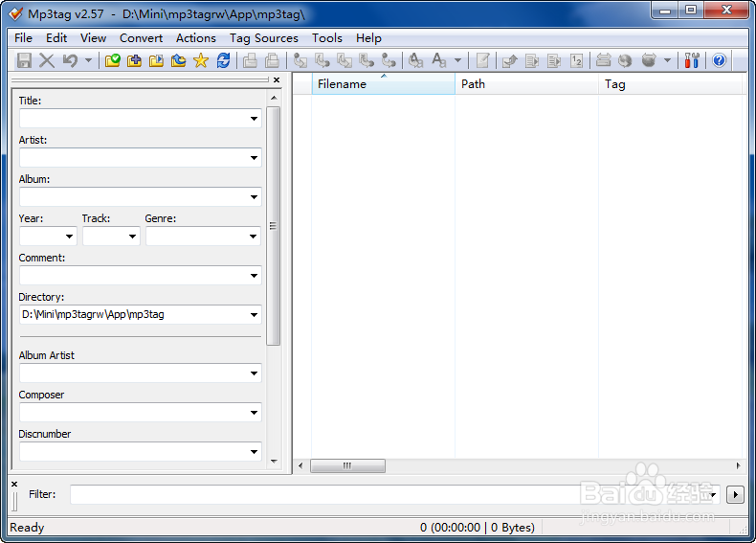Close the Filter bar with its X
Screen dimensions: 756x543
point(14,485)
